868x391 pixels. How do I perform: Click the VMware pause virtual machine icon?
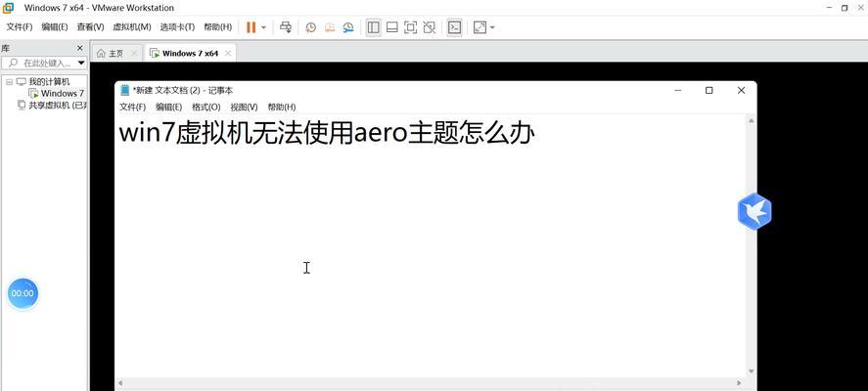[251, 27]
